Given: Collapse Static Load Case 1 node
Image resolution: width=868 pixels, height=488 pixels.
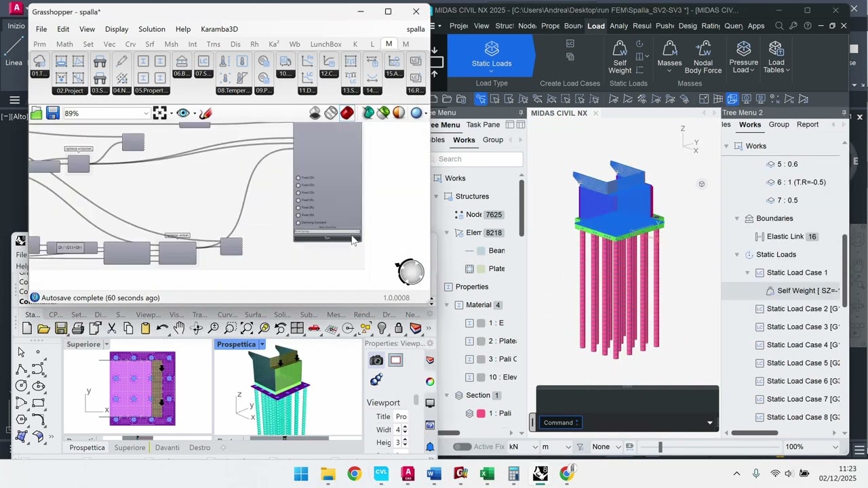Looking at the screenshot, I should (x=748, y=272).
